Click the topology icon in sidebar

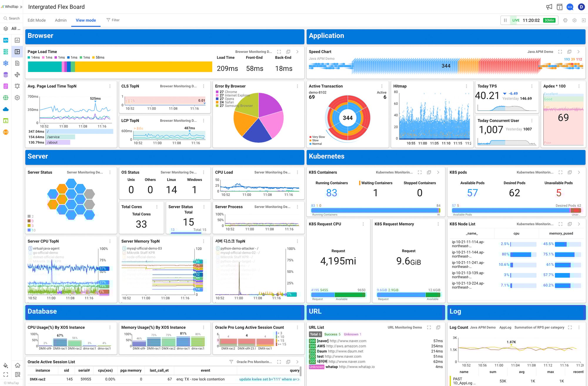17,75
